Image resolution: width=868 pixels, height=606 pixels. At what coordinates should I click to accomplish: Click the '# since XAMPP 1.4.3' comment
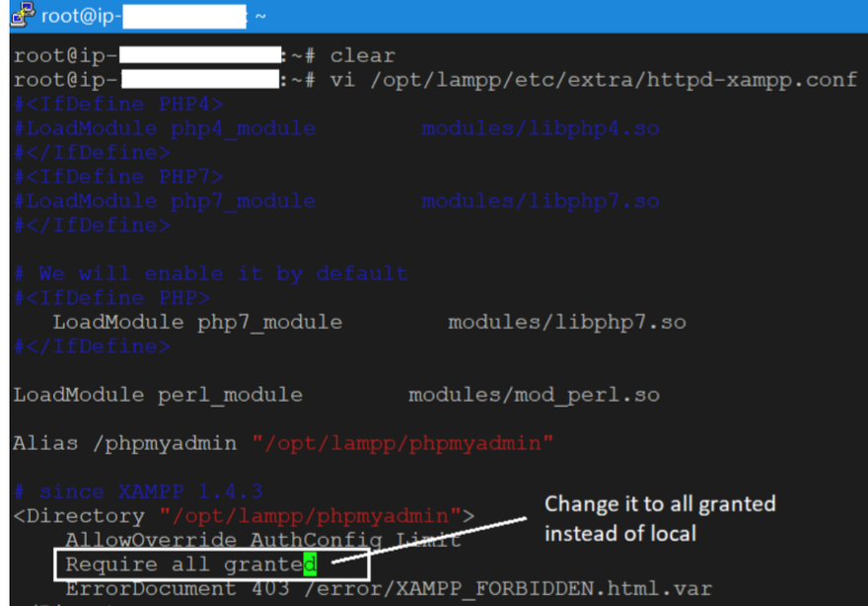138,492
